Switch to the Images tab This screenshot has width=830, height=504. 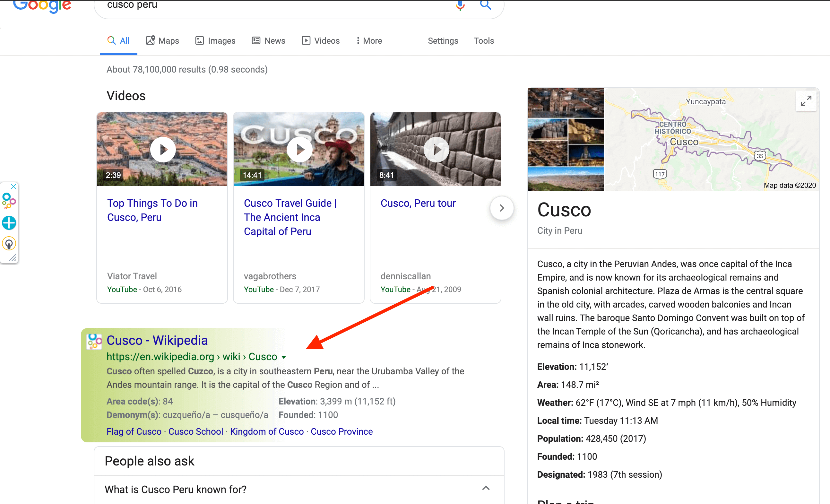click(x=215, y=41)
